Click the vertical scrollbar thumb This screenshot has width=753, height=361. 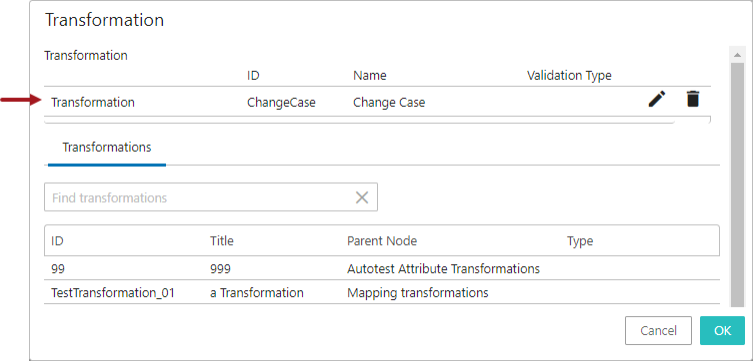(737, 185)
